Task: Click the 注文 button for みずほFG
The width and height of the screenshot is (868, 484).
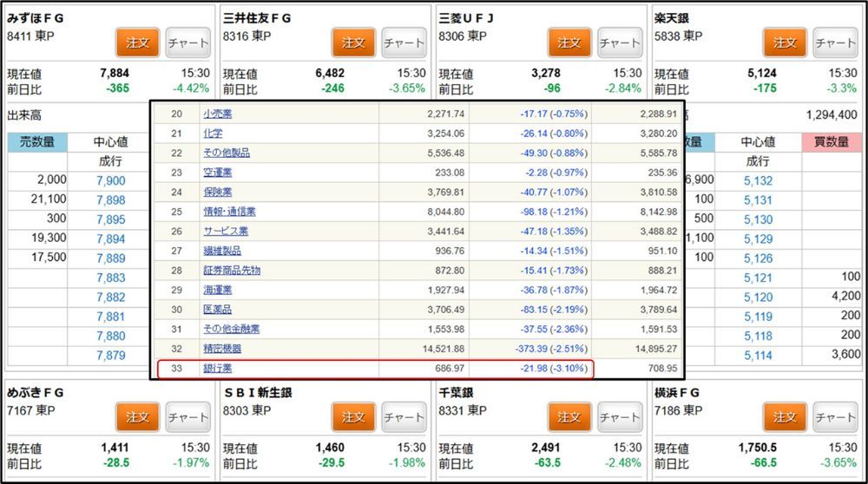Action: click(138, 43)
